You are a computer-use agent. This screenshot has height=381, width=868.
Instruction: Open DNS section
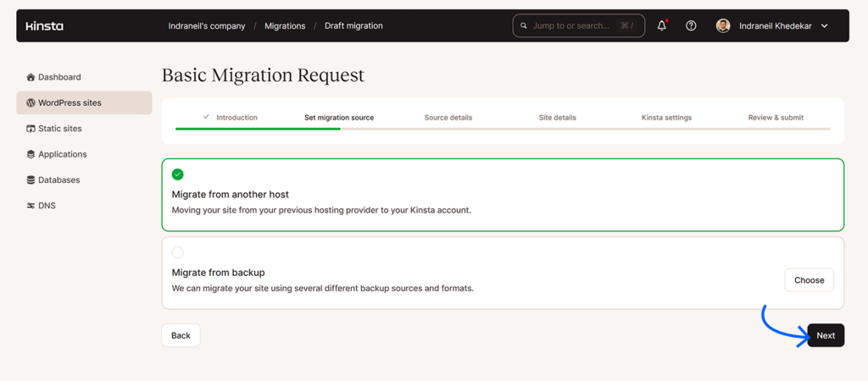(x=84, y=206)
